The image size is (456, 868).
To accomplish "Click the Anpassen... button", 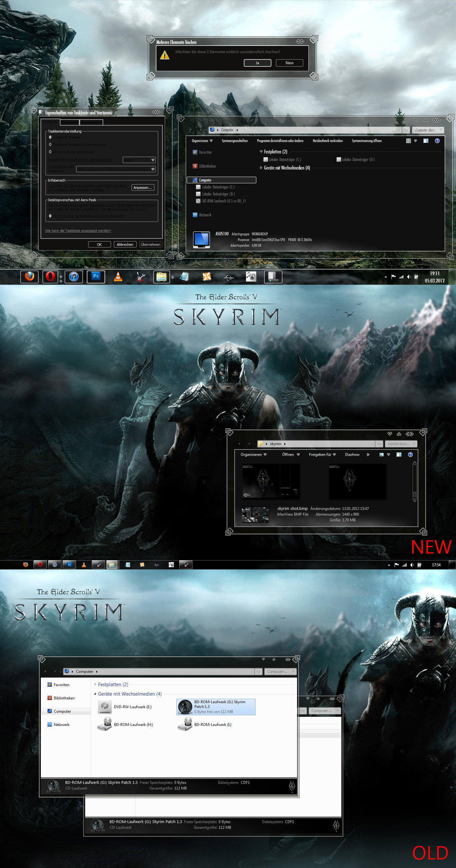I will click(143, 188).
